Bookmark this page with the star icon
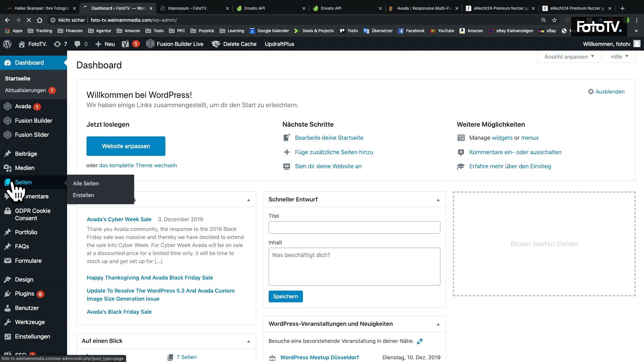The image size is (644, 362). 554,20
